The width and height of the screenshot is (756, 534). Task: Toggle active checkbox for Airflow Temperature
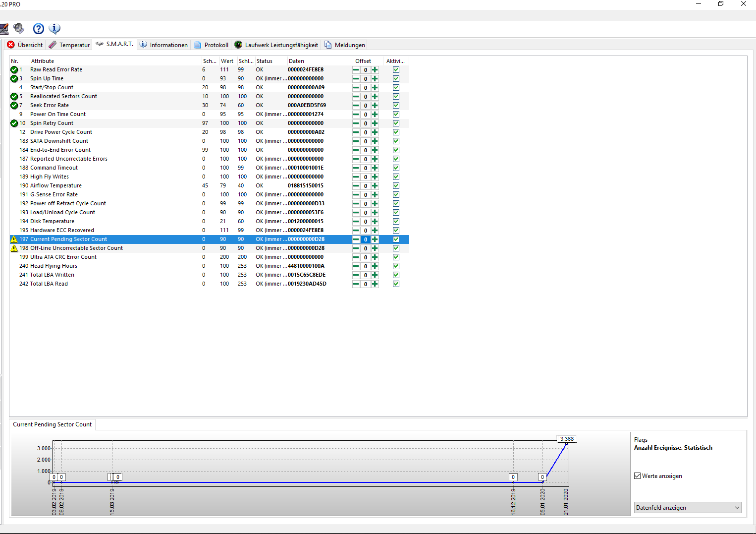pyautogui.click(x=396, y=186)
